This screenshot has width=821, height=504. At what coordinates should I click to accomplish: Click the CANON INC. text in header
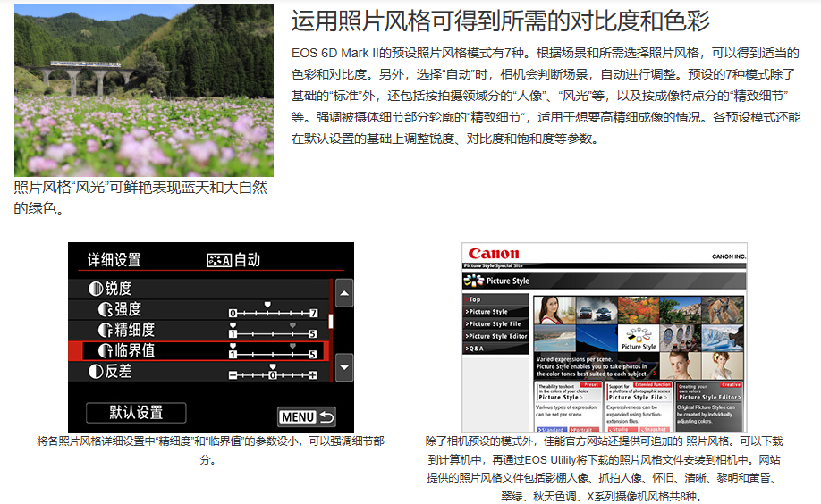tap(728, 256)
